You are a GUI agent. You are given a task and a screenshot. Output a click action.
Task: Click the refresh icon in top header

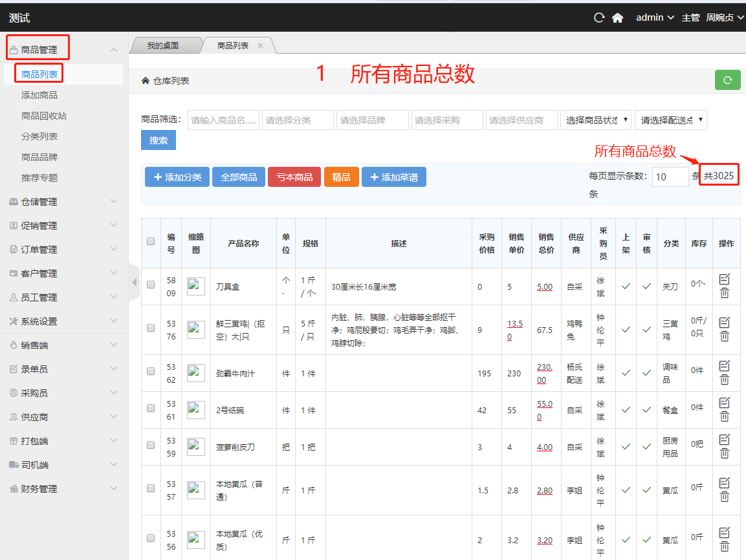click(x=599, y=17)
